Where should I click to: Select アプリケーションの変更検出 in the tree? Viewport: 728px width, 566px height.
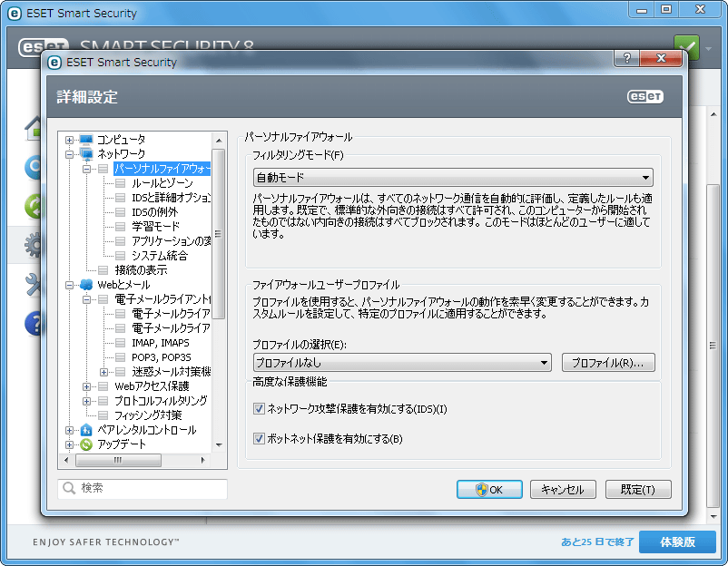(x=171, y=241)
